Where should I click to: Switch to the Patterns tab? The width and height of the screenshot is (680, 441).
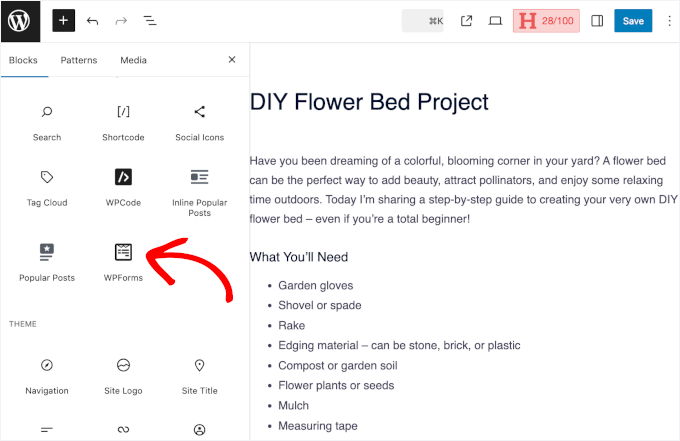[x=79, y=60]
